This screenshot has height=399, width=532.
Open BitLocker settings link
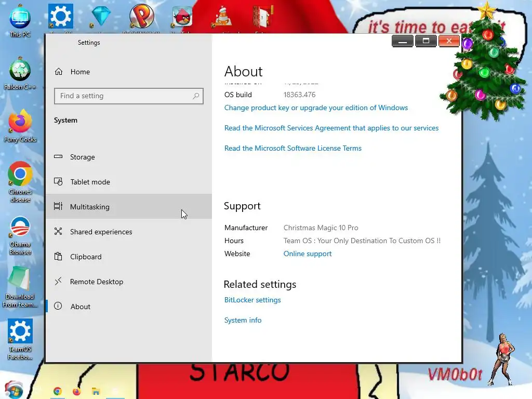252,300
